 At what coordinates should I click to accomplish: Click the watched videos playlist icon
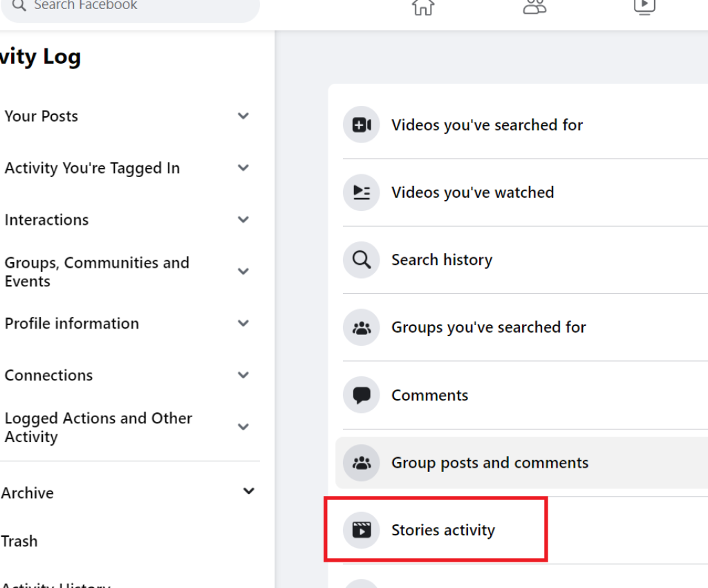[361, 192]
